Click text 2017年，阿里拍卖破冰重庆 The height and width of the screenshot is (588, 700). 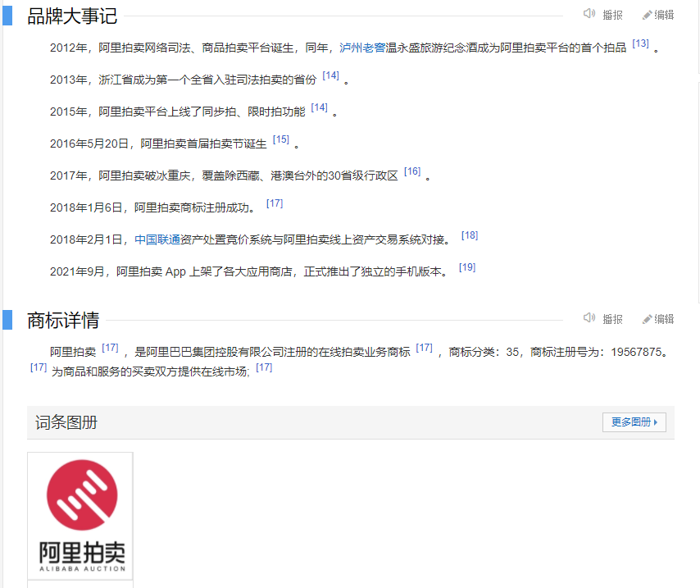tap(120, 176)
